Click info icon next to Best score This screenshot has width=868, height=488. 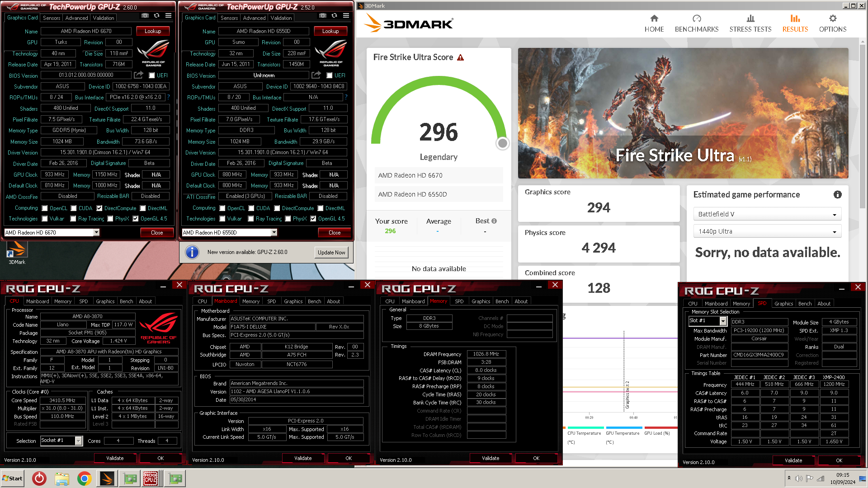(x=494, y=221)
